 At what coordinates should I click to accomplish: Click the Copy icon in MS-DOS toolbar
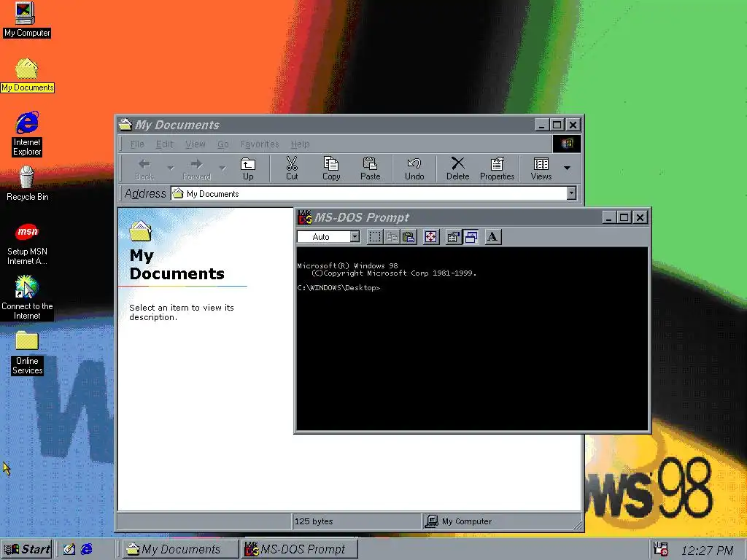coord(392,237)
